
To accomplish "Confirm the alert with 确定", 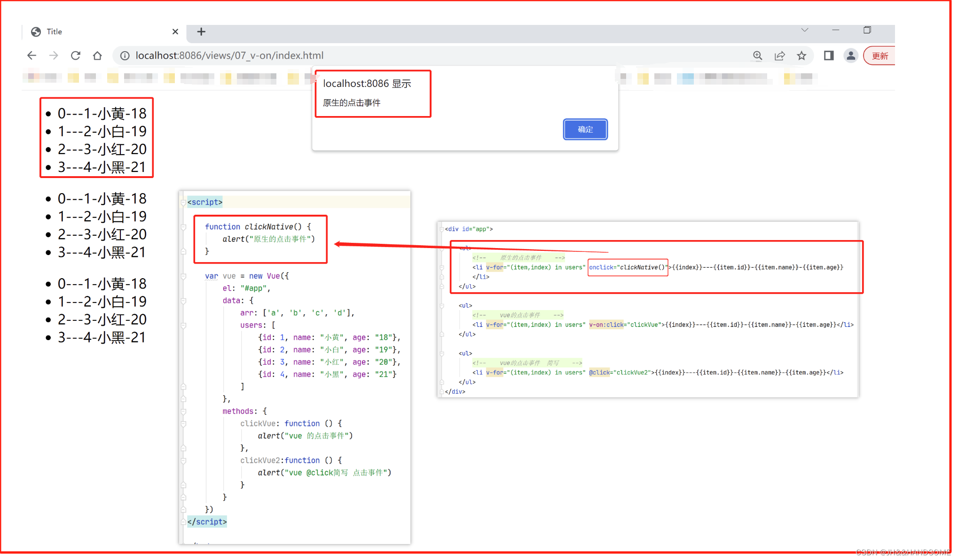I will 585,129.
